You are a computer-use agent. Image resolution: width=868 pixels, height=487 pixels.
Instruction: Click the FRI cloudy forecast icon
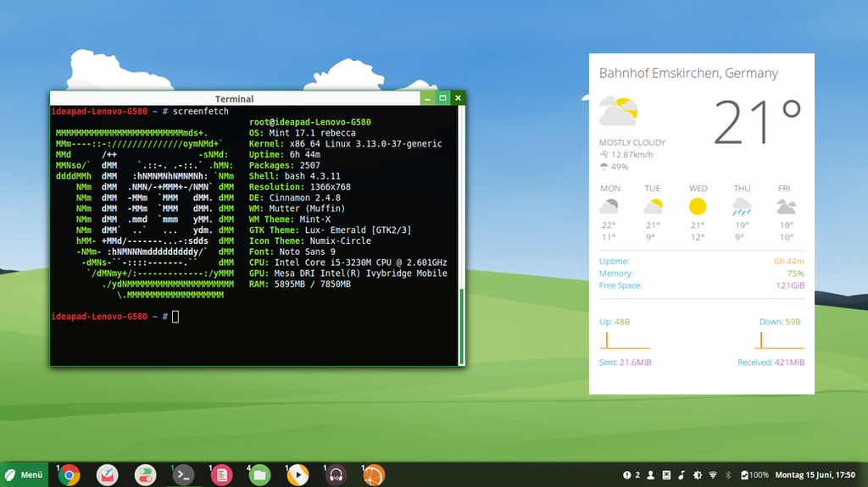click(x=786, y=207)
